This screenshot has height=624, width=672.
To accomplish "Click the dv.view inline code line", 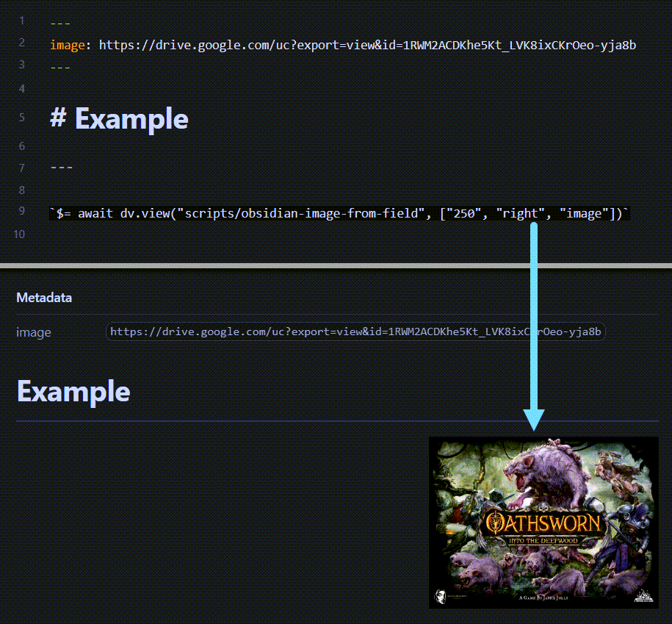I will (339, 213).
